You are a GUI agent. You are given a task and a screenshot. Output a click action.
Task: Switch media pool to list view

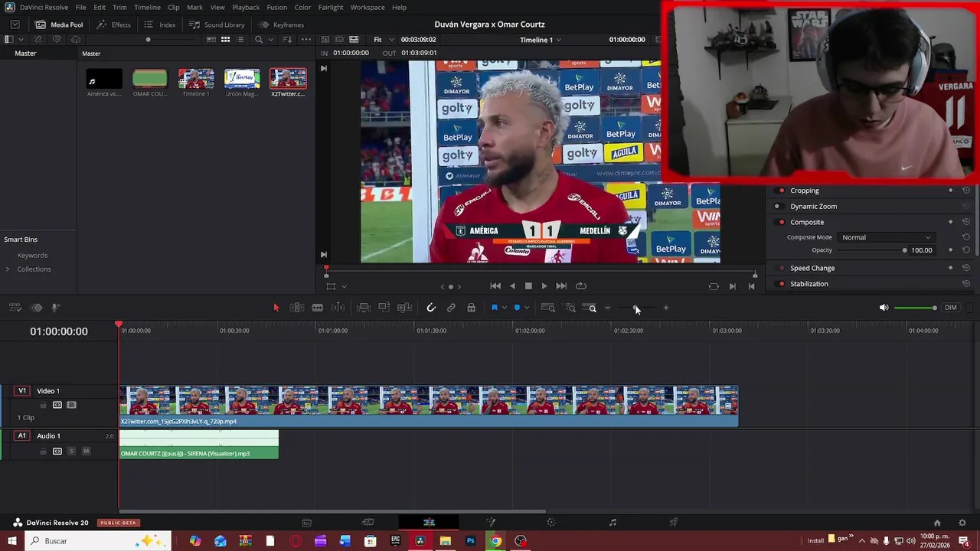(x=241, y=39)
